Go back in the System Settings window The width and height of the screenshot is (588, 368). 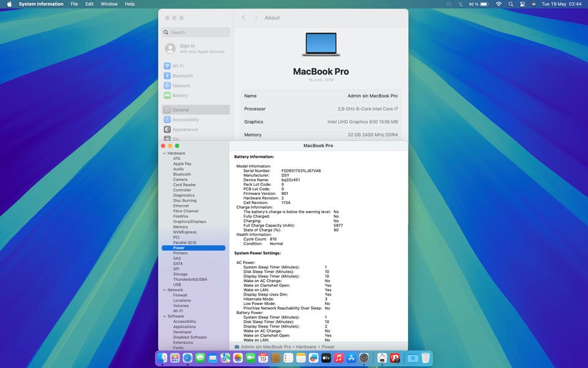[243, 18]
